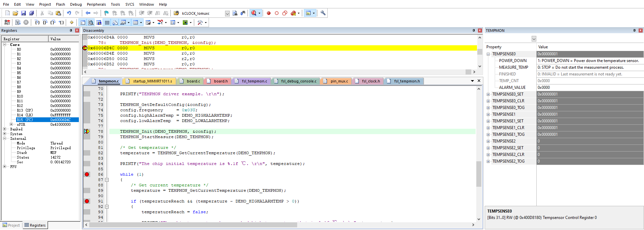The width and height of the screenshot is (644, 230).
Task: Switch to the Project bottom tab
Action: point(11,225)
